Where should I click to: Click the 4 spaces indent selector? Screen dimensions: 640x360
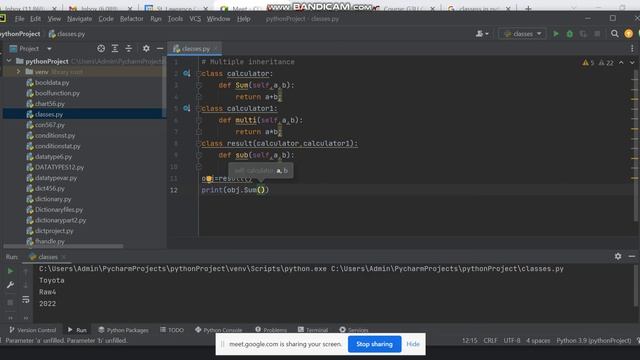(538, 340)
